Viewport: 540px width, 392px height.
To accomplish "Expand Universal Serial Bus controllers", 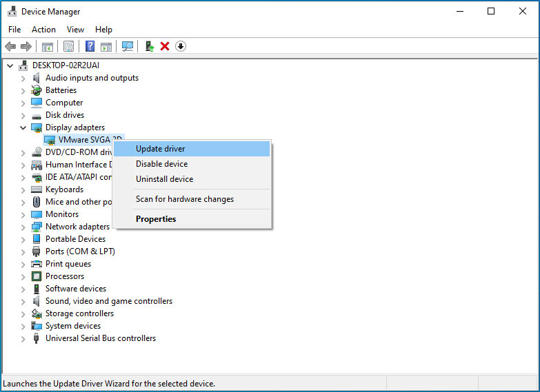I will (x=23, y=338).
